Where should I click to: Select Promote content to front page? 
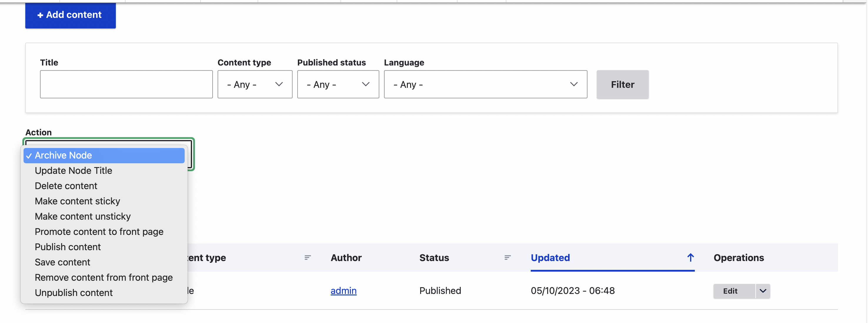click(99, 231)
